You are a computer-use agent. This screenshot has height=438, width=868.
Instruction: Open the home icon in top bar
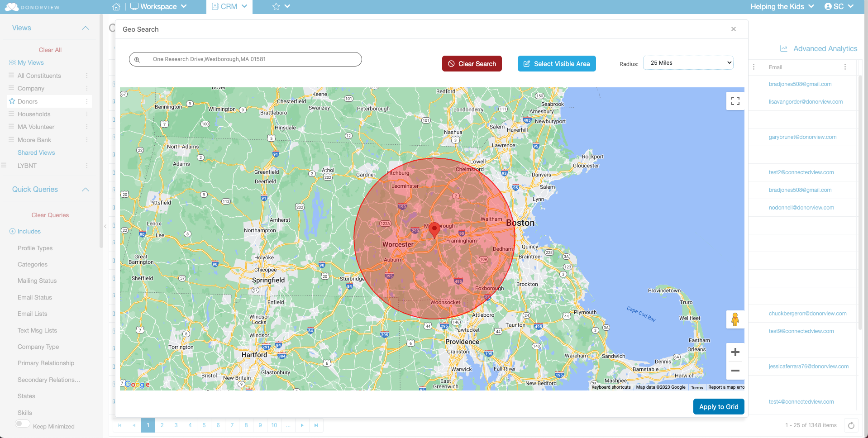coord(116,7)
